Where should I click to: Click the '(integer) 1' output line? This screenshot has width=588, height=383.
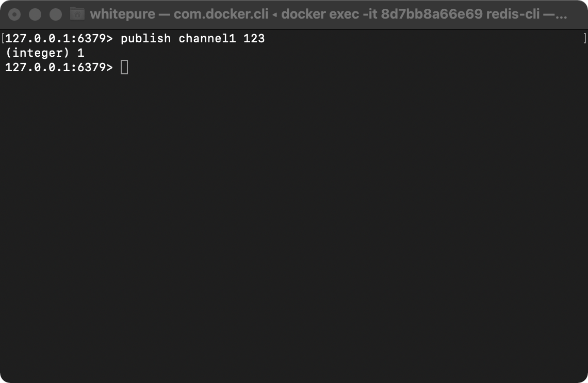coord(45,53)
